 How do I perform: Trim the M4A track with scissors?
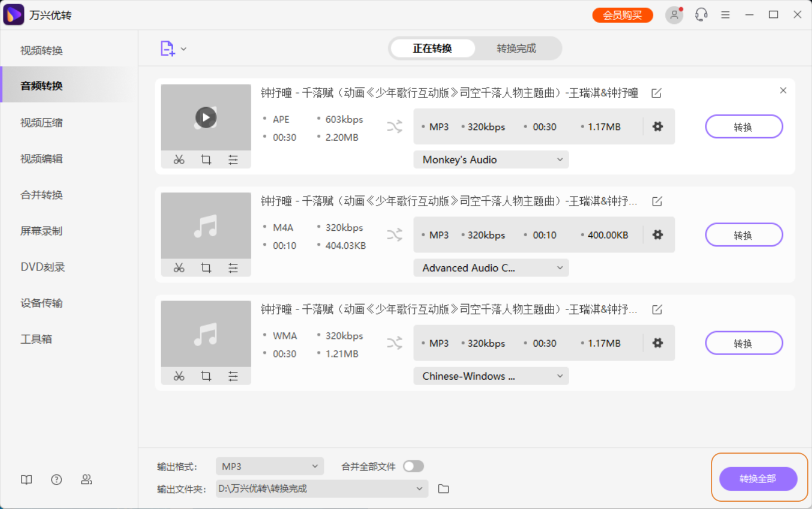coord(179,268)
